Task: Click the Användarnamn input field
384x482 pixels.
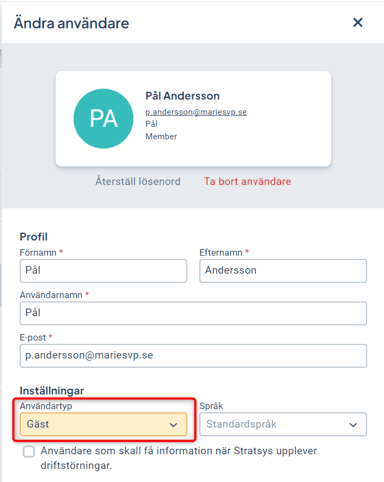Action: 193,313
